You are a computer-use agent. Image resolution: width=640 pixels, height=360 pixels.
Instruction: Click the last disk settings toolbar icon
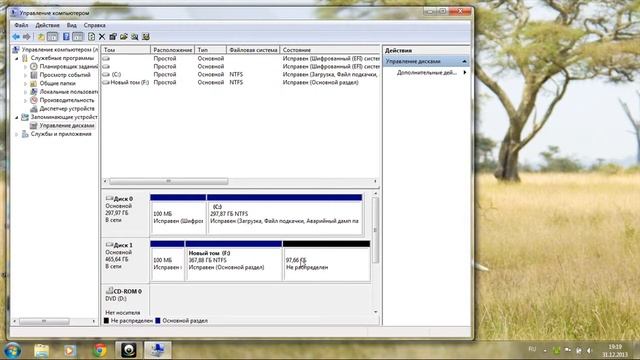coord(146,37)
